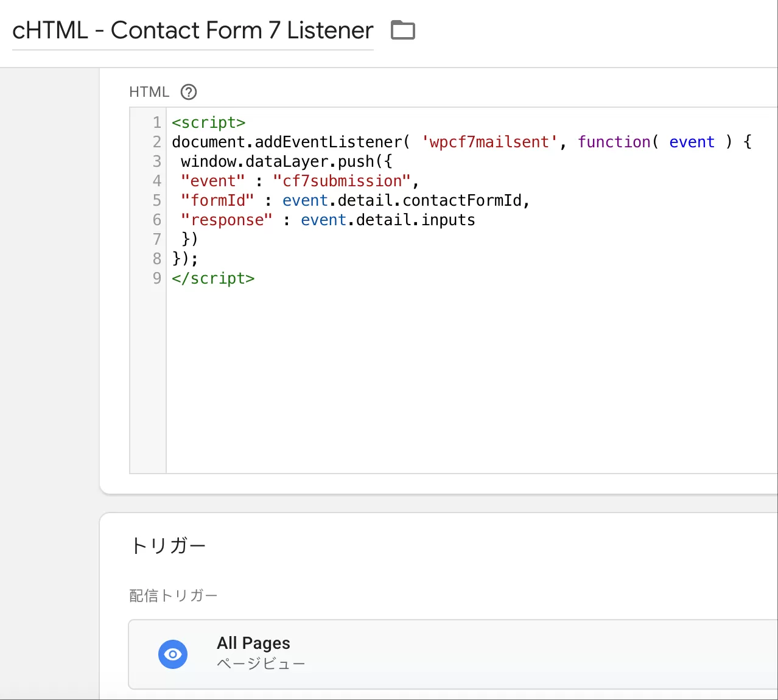Click the '配信トリガー' label

click(x=173, y=595)
